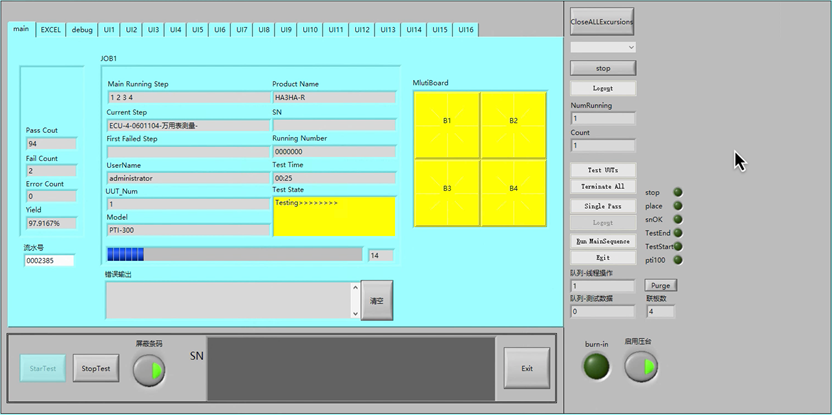Toggle the 屏蔽条码 round switch
The height and width of the screenshot is (415, 832).
149,369
